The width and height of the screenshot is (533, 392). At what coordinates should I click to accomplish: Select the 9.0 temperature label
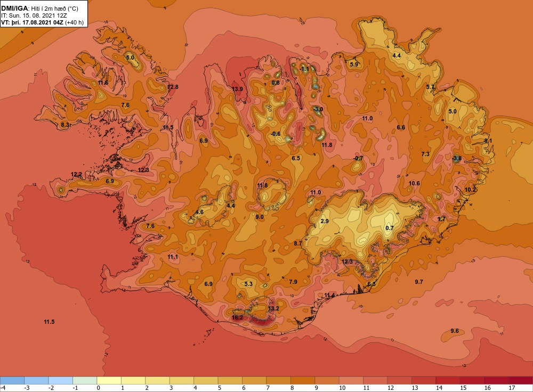260,216
